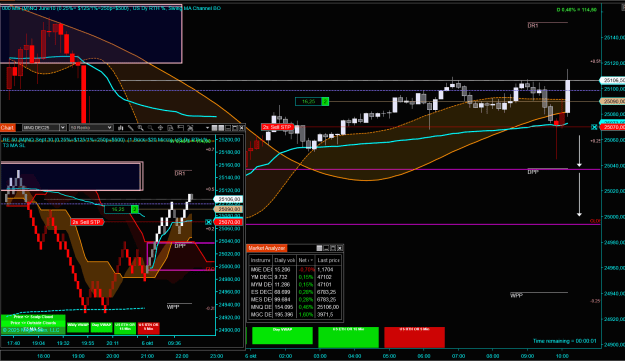Click the Last price column header
625x361 pixels.
[x=328, y=260]
